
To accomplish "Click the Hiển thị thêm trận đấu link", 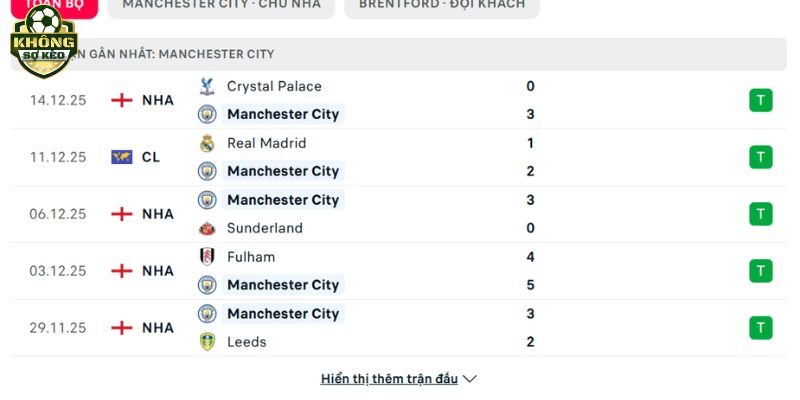I will tap(389, 379).
